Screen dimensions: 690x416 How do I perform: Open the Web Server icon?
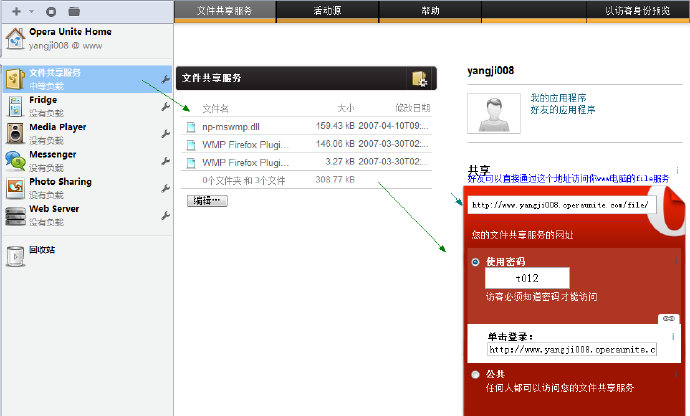15,215
